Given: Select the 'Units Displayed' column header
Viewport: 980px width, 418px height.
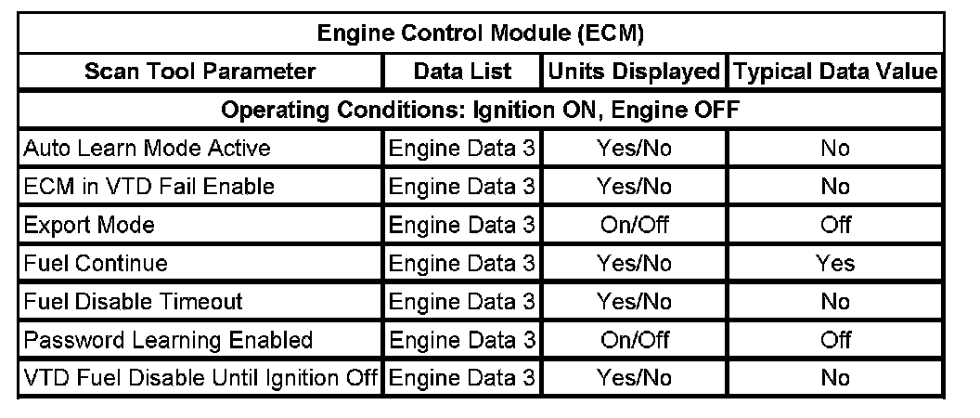Looking at the screenshot, I should click(x=635, y=72).
